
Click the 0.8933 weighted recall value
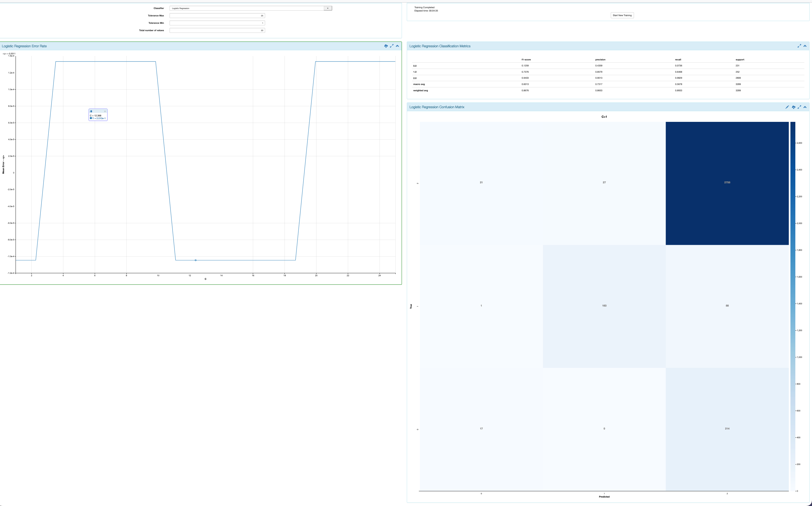[x=678, y=90]
